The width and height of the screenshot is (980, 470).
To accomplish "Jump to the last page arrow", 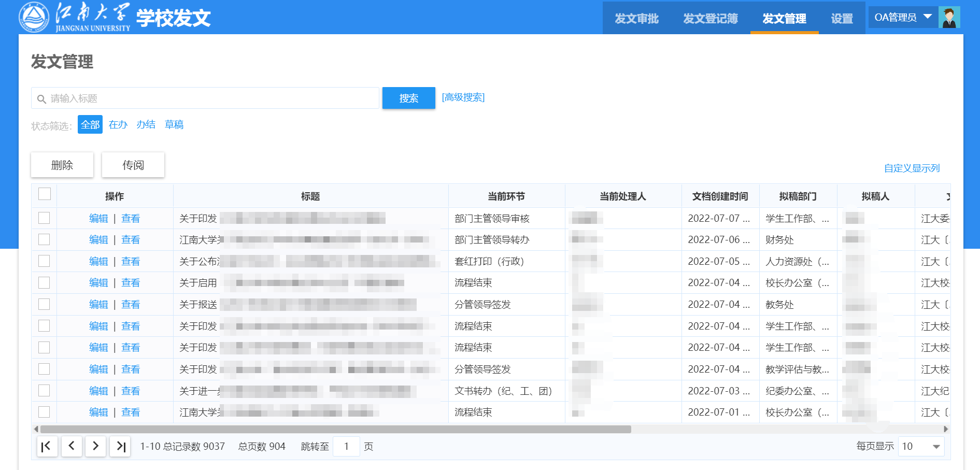I will click(120, 446).
